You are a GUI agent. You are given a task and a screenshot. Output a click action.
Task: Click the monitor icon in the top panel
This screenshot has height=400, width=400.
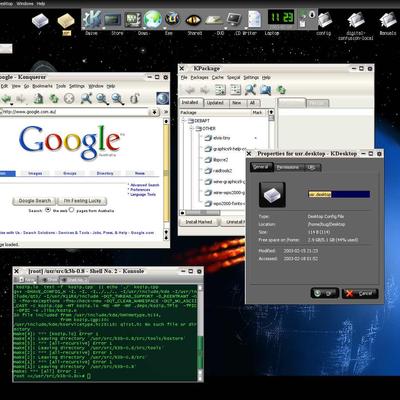pyautogui.click(x=234, y=19)
